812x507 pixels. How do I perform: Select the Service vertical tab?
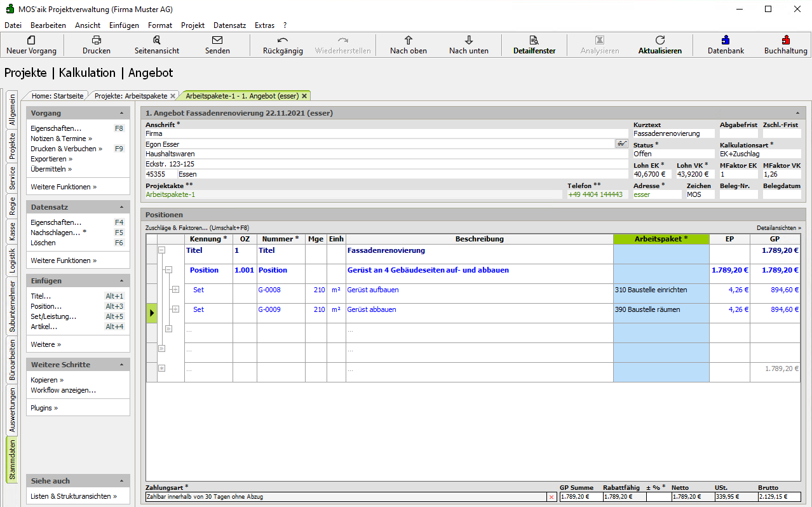pyautogui.click(x=12, y=179)
